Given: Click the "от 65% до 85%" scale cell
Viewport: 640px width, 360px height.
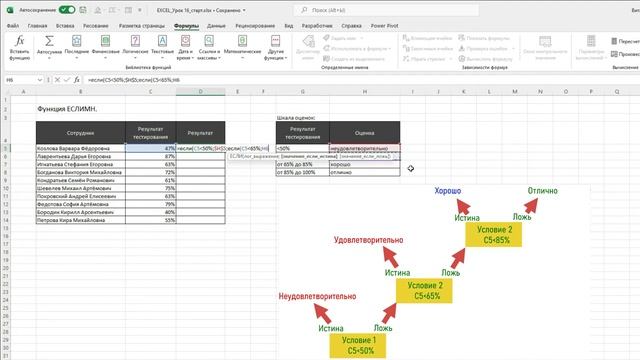Looking at the screenshot, I should click(x=302, y=164).
